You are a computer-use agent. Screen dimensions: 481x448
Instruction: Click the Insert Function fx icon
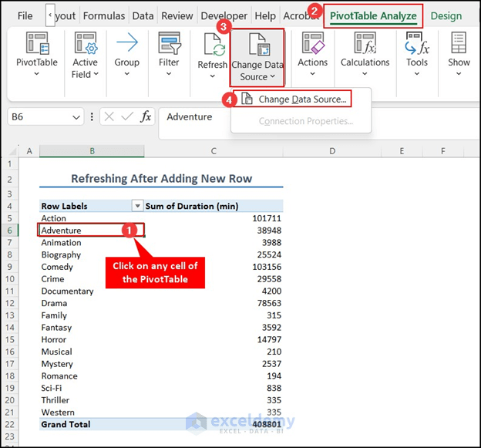146,116
